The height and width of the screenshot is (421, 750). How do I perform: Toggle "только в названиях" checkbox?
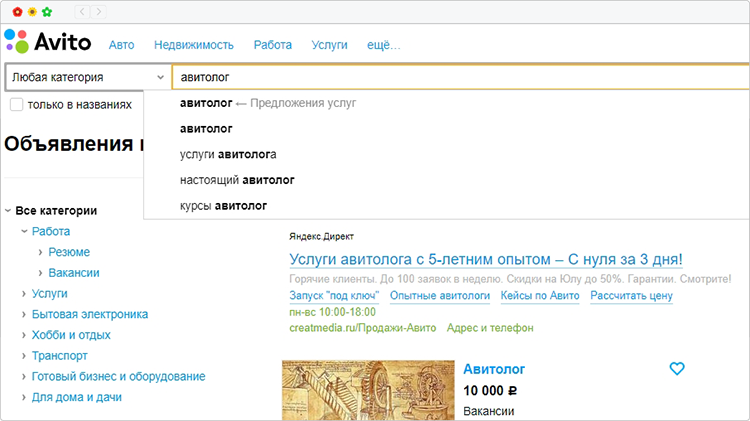pos(16,104)
